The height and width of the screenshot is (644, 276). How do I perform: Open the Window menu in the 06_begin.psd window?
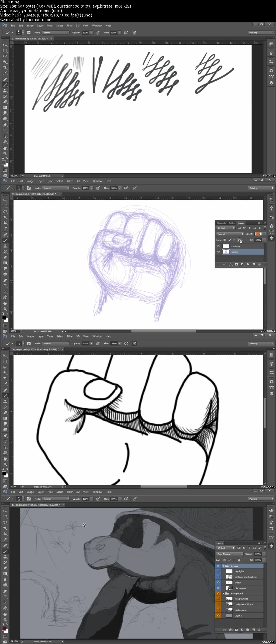97,336
